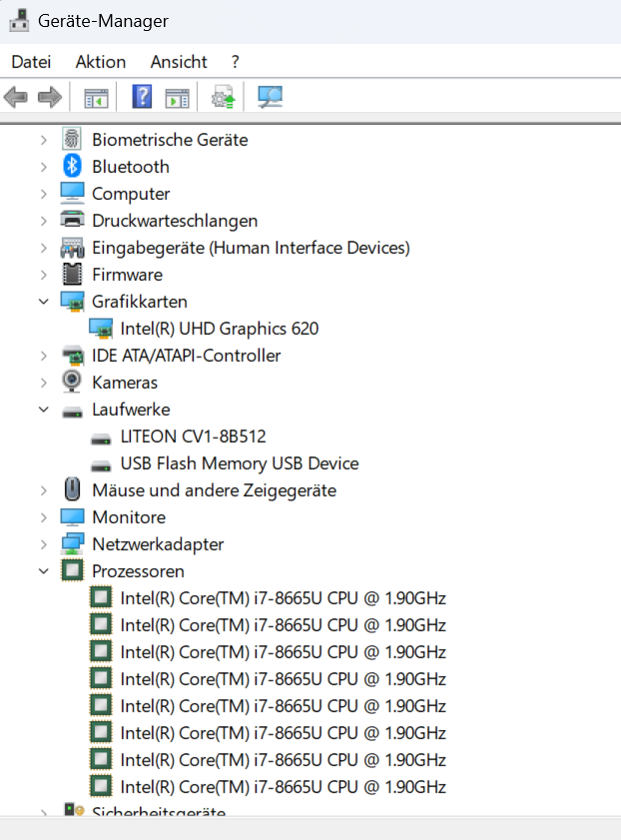The image size is (621, 840).
Task: Click the Biometrische Geräte fingerprint icon
Action: click(72, 139)
